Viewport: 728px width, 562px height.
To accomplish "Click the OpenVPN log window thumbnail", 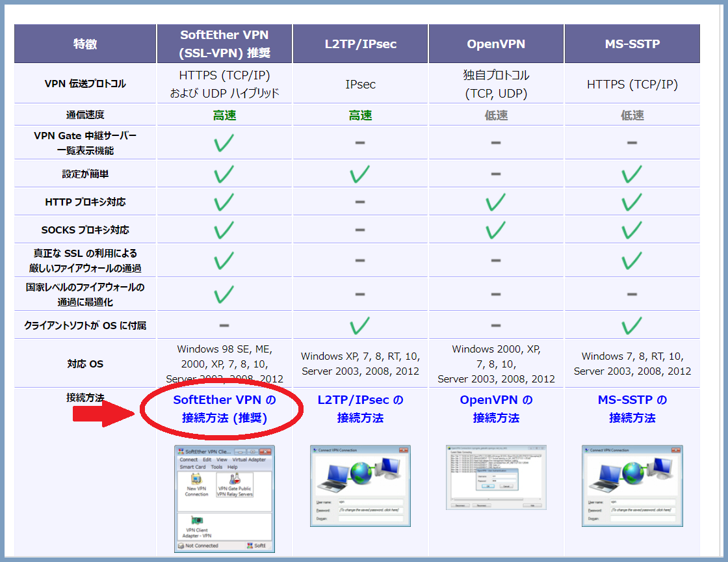I will [496, 477].
